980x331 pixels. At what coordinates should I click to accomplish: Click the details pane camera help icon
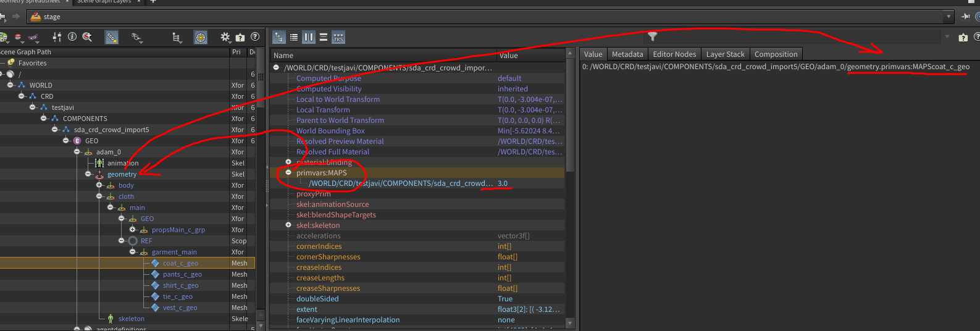pos(963,38)
